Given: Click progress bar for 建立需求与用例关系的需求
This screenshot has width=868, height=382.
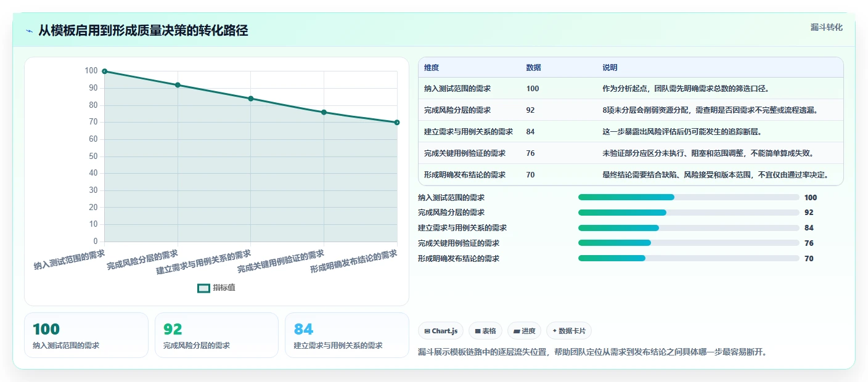Looking at the screenshot, I should [689, 228].
